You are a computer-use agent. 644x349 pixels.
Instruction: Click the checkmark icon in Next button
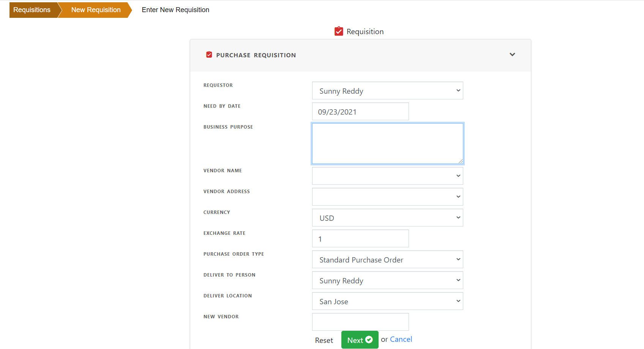(x=369, y=340)
